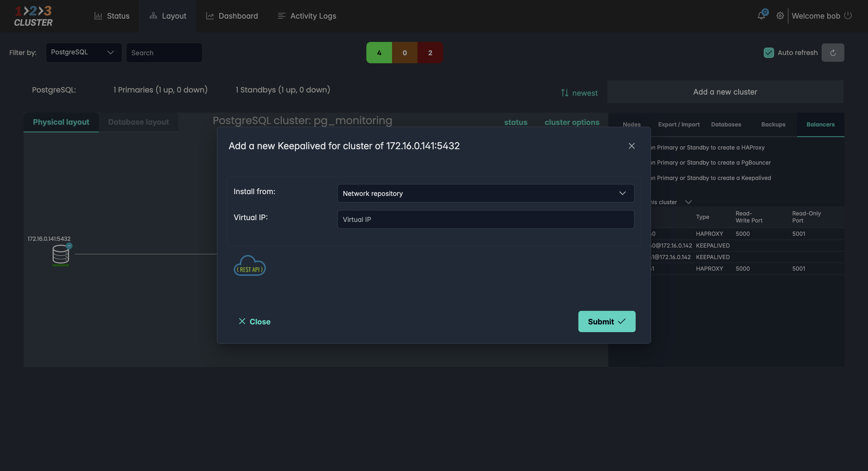
Task: Click the 123 Cluster logo
Action: coord(33,16)
